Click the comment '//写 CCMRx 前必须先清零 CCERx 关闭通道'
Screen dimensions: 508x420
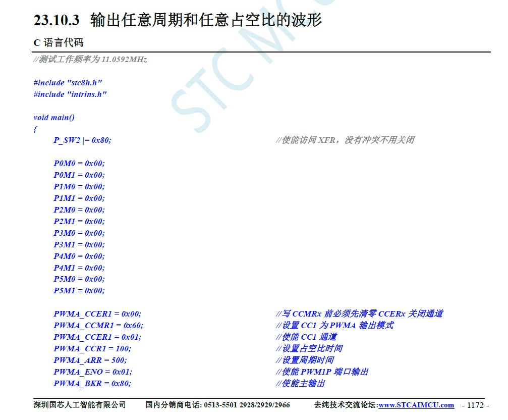tap(360, 313)
